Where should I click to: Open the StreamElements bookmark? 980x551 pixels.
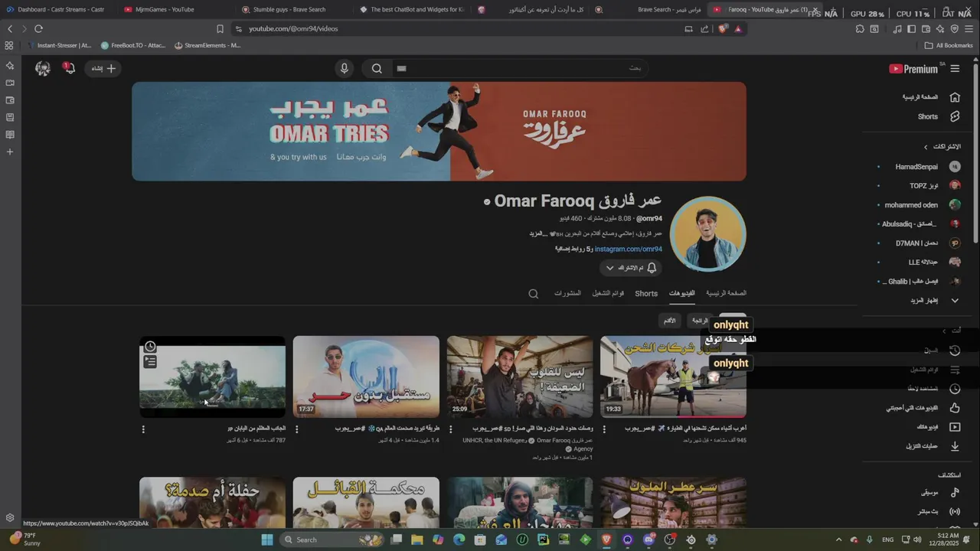point(207,45)
